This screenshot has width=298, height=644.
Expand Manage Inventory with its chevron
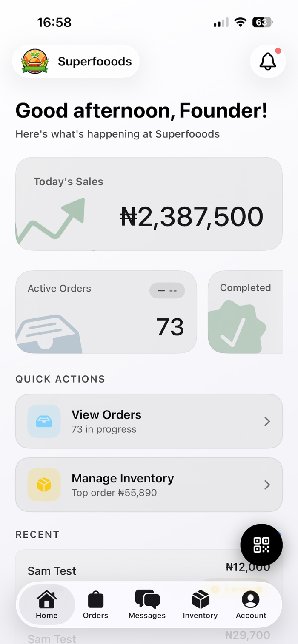pyautogui.click(x=267, y=485)
